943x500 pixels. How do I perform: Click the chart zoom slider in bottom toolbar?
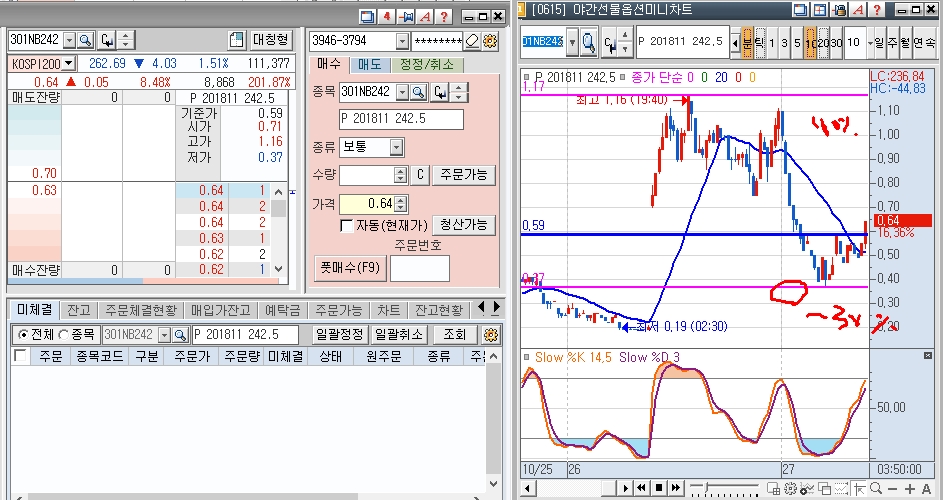(x=725, y=487)
